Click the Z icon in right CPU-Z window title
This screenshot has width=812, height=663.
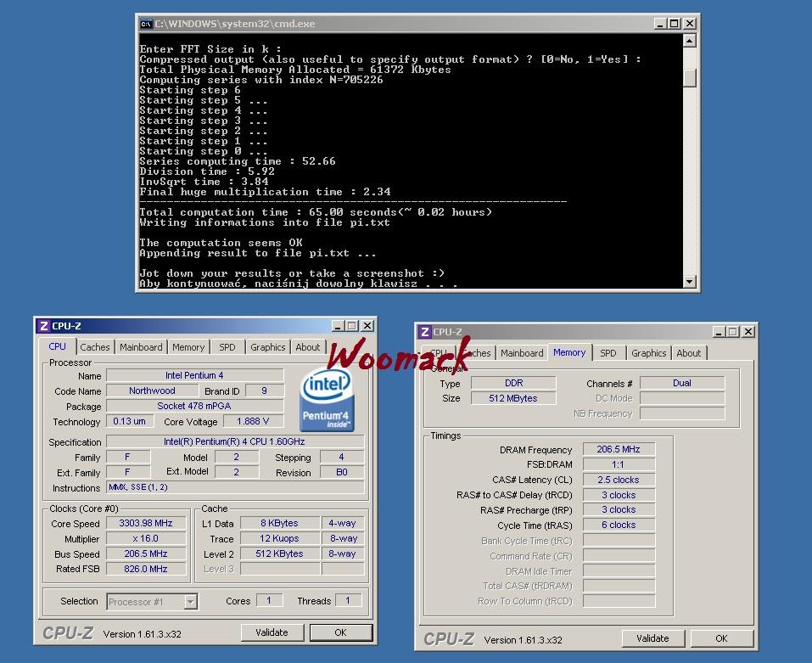tap(425, 332)
